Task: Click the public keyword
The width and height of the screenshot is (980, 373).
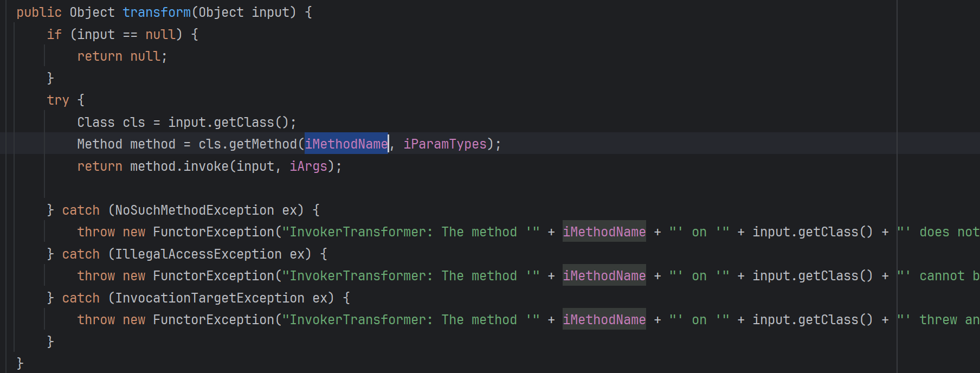Action: [39, 12]
